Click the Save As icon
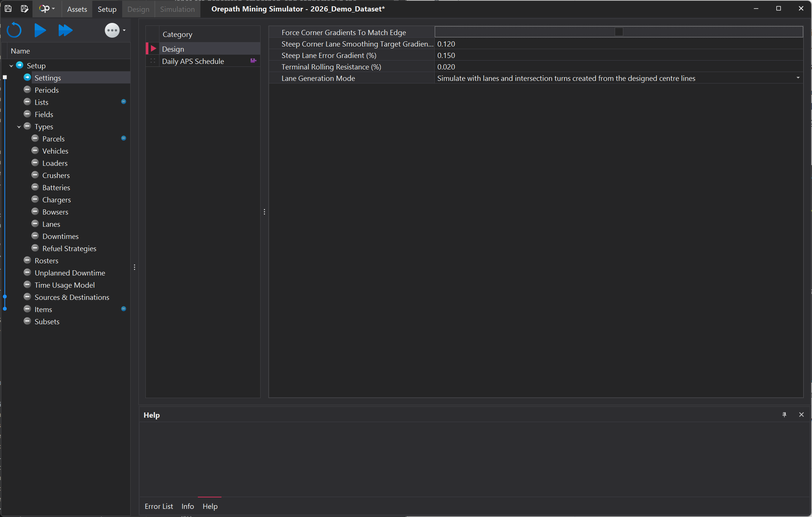Image resolution: width=812 pixels, height=517 pixels. [x=24, y=9]
